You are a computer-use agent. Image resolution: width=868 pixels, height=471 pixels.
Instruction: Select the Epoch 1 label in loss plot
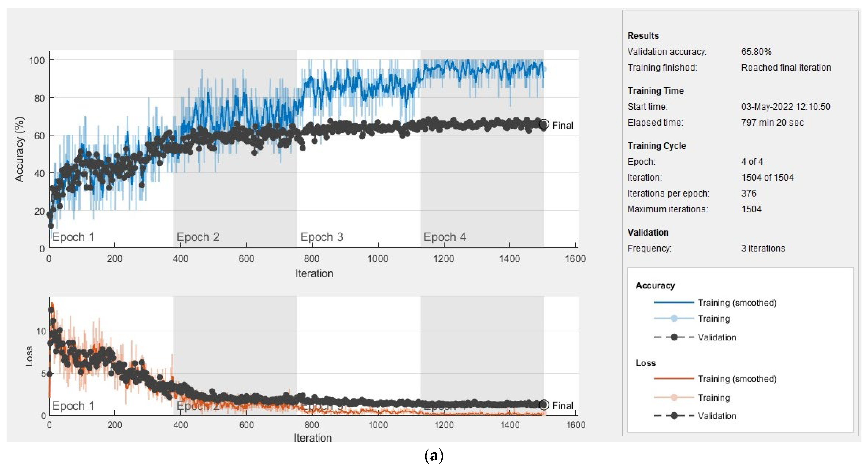click(x=73, y=406)
